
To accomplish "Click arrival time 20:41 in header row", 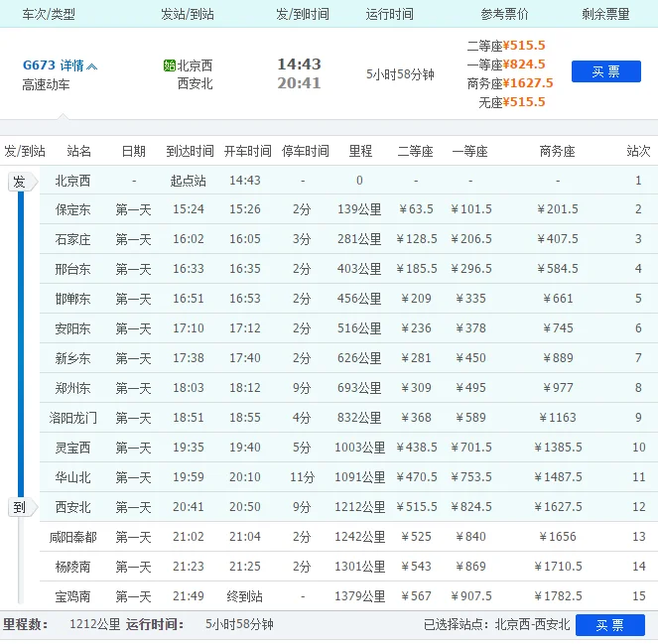I will pyautogui.click(x=299, y=83).
